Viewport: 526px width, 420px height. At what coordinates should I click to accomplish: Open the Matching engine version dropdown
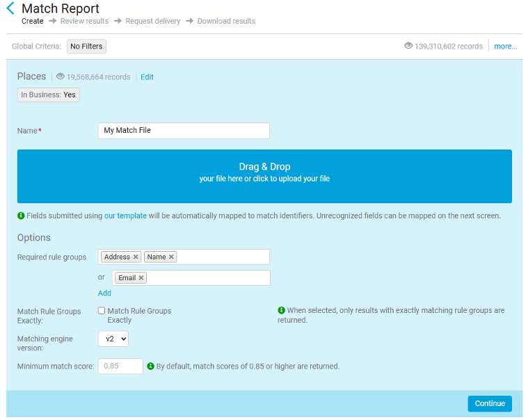click(x=113, y=339)
